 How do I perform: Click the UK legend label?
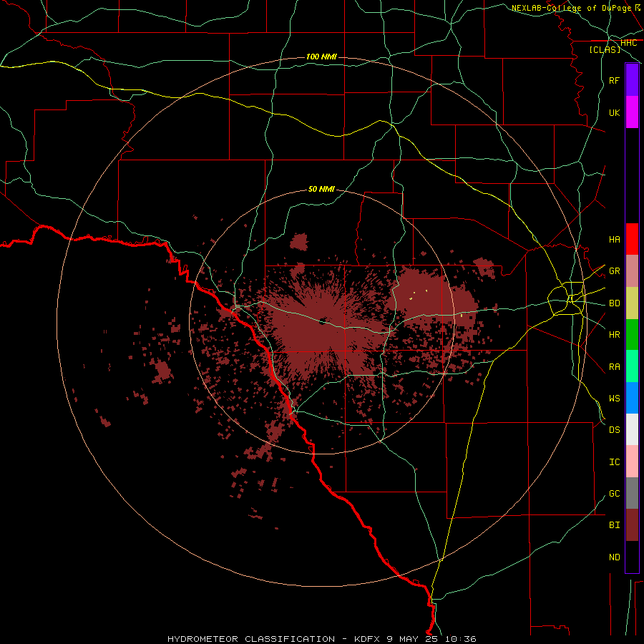coord(614,112)
